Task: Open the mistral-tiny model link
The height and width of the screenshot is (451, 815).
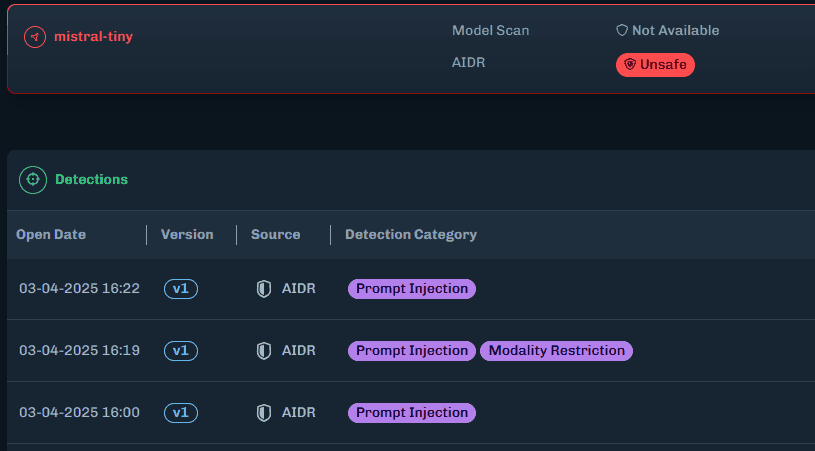Action: coord(94,36)
